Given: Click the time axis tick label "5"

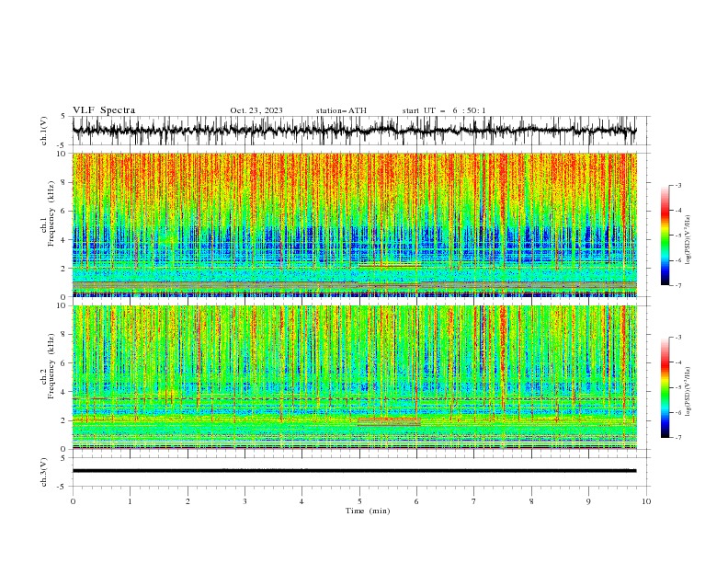Looking at the screenshot, I should (359, 501).
